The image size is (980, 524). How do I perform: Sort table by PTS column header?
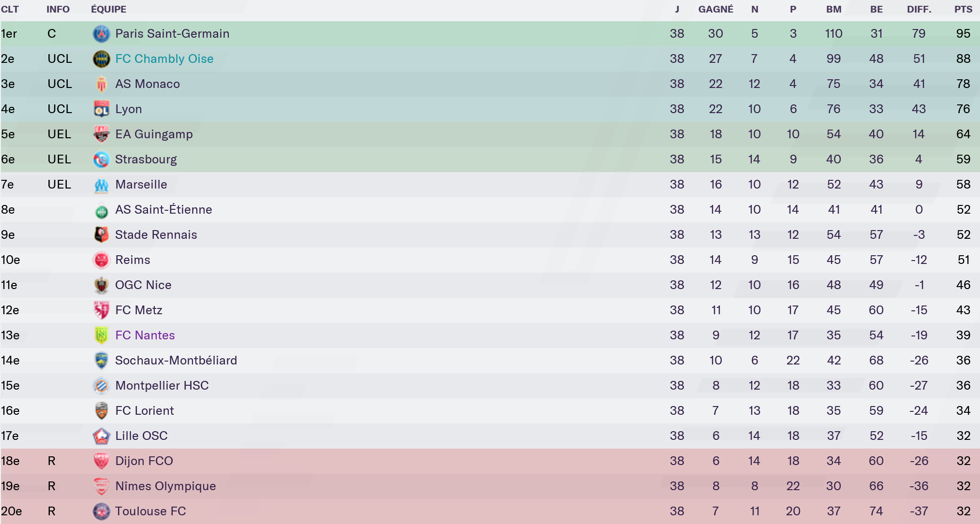[963, 9]
